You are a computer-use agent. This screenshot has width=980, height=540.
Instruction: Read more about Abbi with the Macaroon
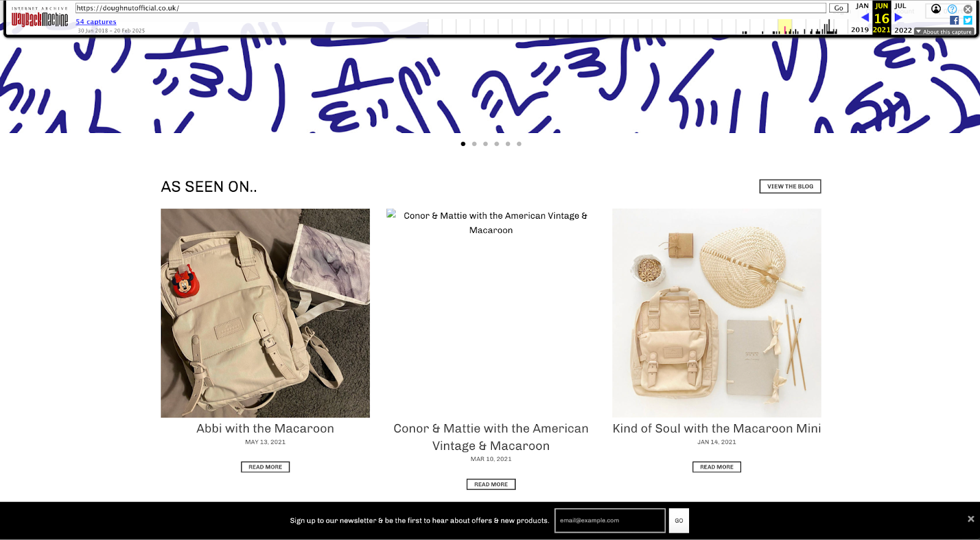(265, 467)
